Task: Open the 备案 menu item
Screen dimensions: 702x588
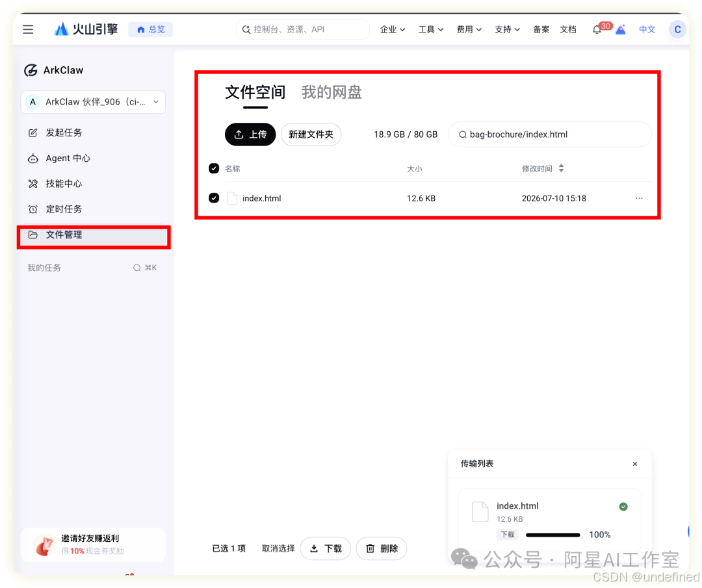Action: (541, 29)
